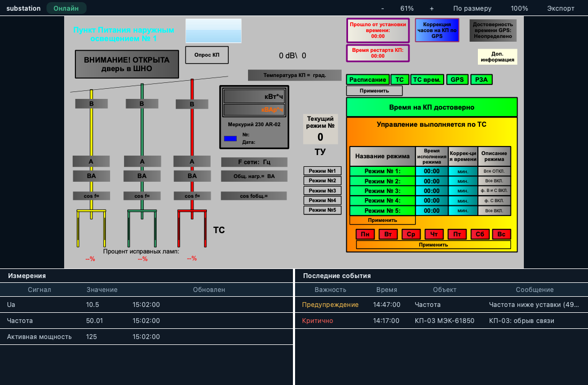Open the Расписание tab
Image resolution: width=588 pixels, height=385 pixels.
(368, 80)
